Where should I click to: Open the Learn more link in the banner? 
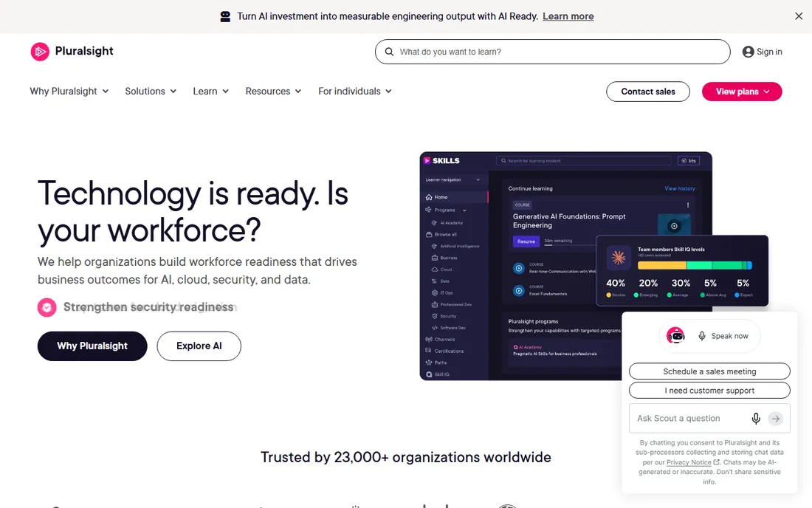pos(568,16)
